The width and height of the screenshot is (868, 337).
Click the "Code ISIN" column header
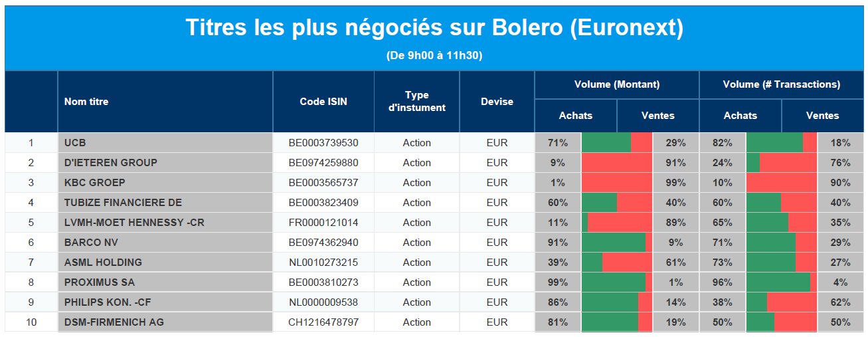323,102
